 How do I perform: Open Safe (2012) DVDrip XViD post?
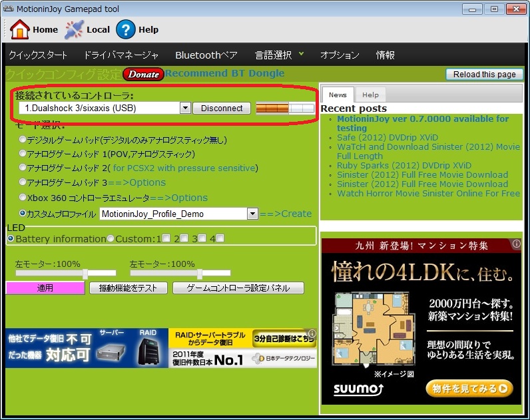click(x=388, y=138)
